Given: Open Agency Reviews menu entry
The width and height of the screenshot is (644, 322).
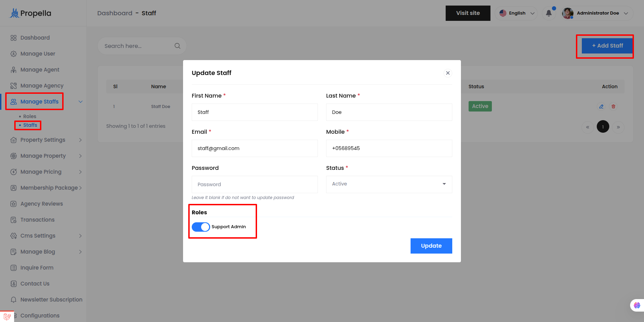Looking at the screenshot, I should point(41,204).
